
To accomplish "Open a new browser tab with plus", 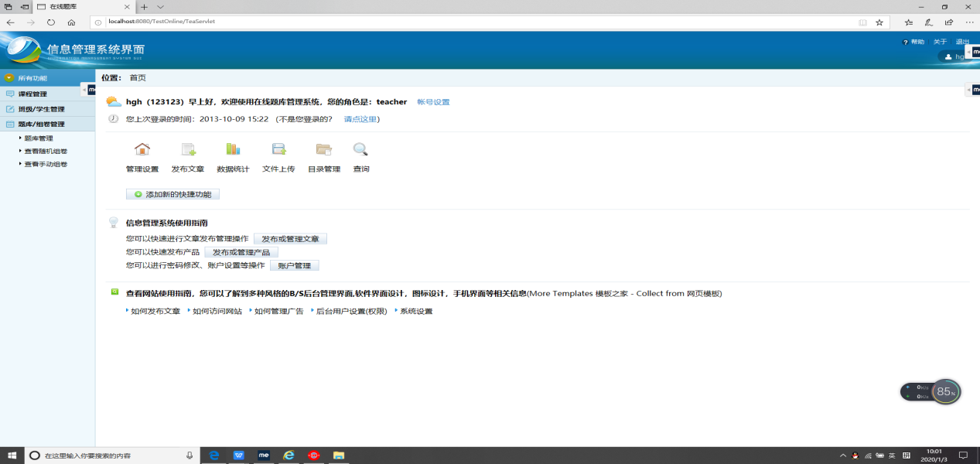I will click(x=144, y=6).
